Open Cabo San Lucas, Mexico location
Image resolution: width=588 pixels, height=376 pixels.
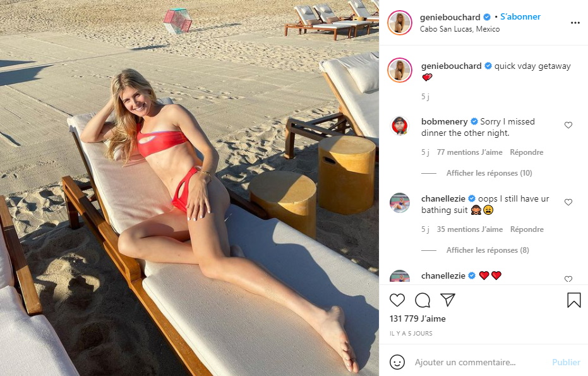coord(460,29)
